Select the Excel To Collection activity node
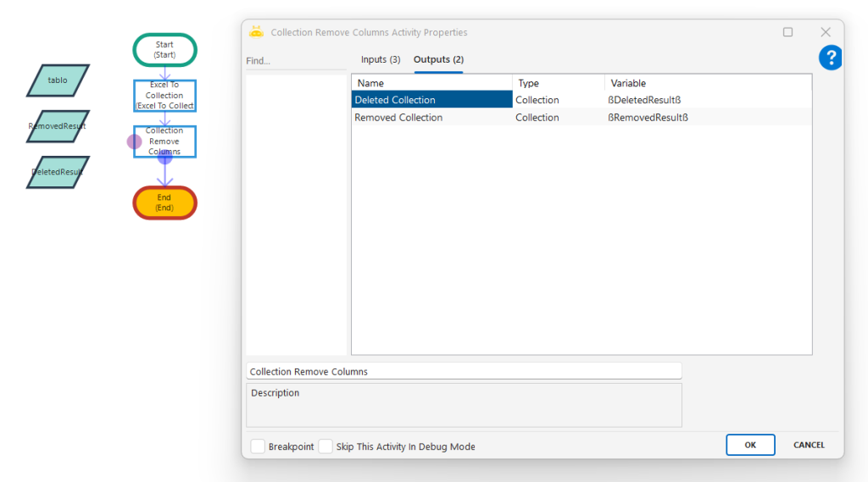The image size is (868, 482). (x=164, y=96)
